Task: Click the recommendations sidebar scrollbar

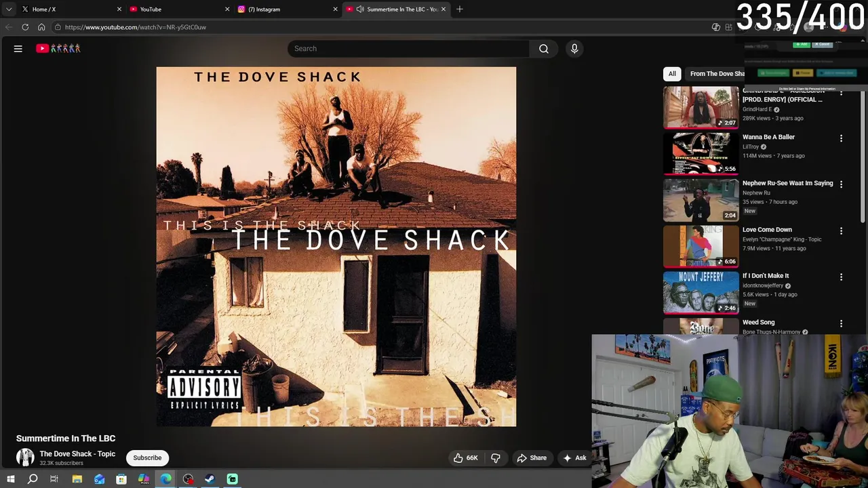Action: tap(863, 156)
